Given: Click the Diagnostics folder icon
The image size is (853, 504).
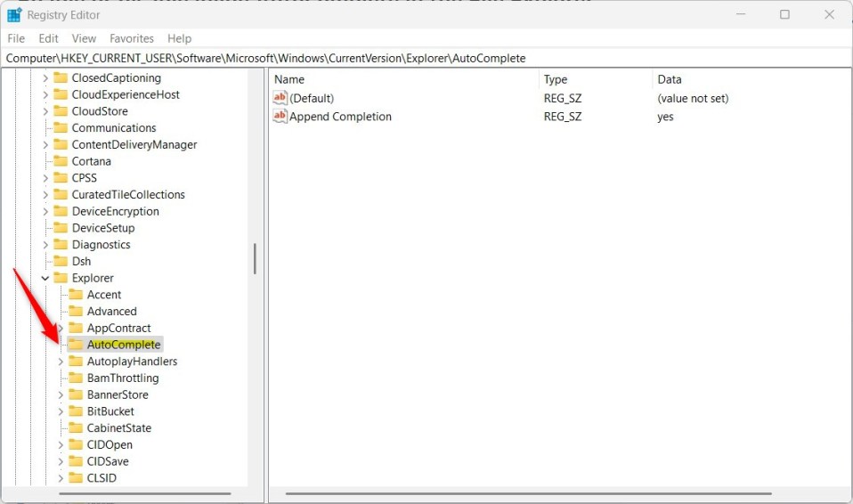Looking at the screenshot, I should coord(61,244).
